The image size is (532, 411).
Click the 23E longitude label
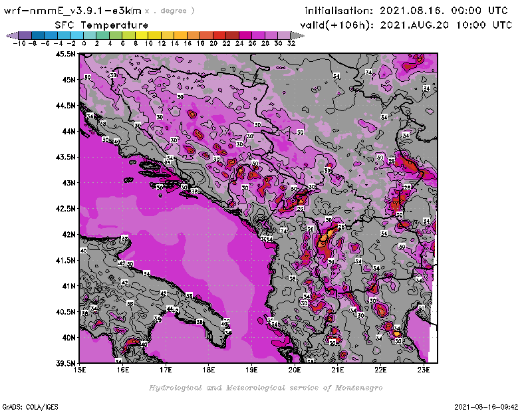click(x=424, y=370)
